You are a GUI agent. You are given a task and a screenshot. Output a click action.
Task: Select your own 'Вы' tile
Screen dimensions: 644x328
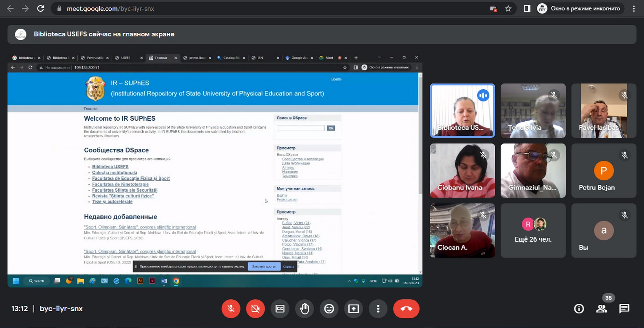(x=604, y=230)
